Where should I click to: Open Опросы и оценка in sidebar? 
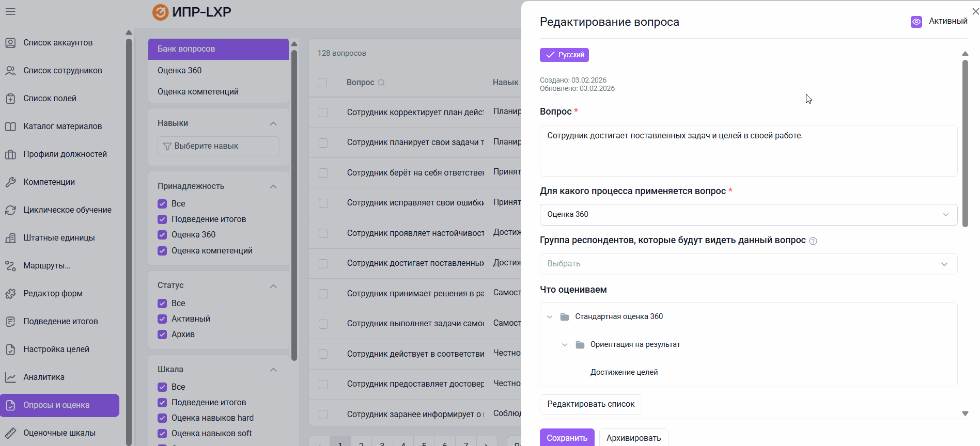click(59, 405)
